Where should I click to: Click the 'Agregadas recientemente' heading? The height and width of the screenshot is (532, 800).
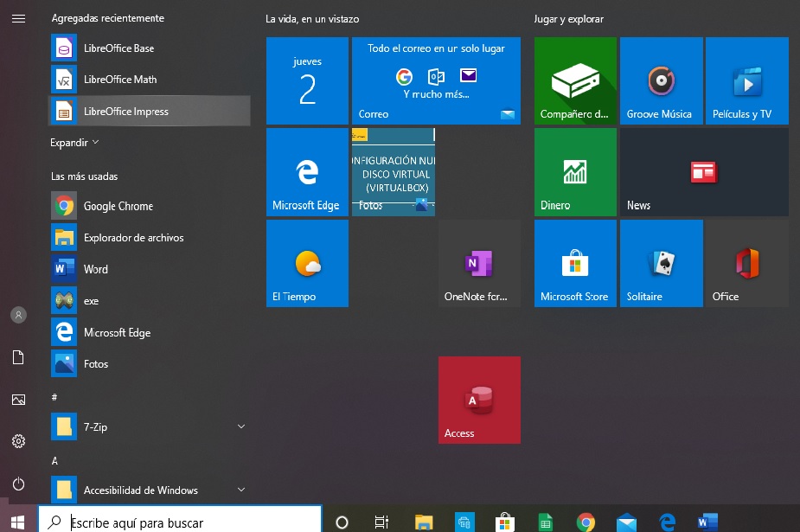pyautogui.click(x=107, y=18)
